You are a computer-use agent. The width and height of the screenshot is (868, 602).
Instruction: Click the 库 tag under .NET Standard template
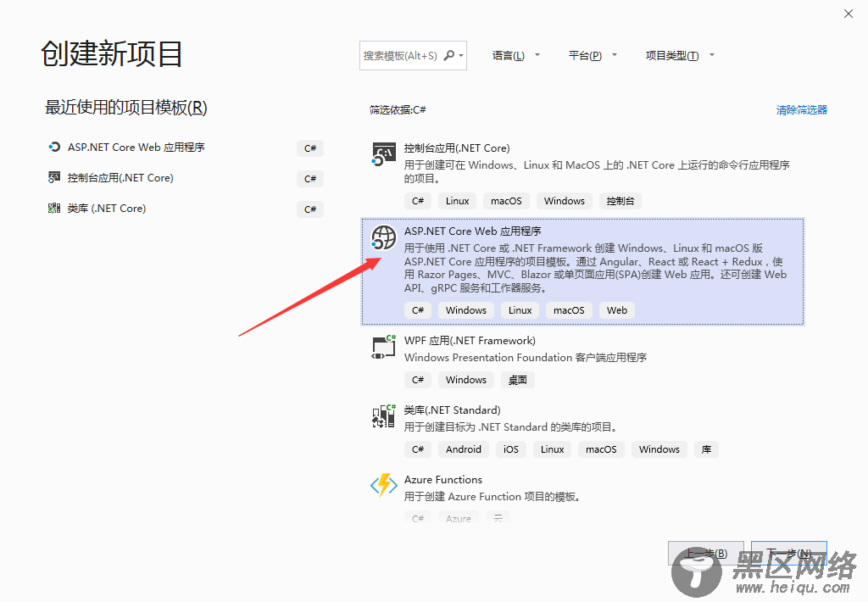click(706, 449)
